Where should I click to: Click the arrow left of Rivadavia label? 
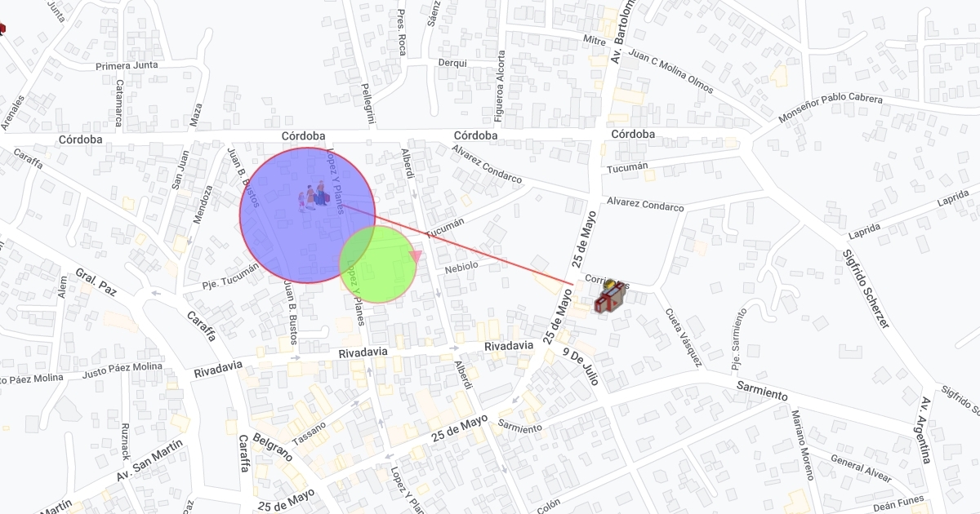(296, 357)
